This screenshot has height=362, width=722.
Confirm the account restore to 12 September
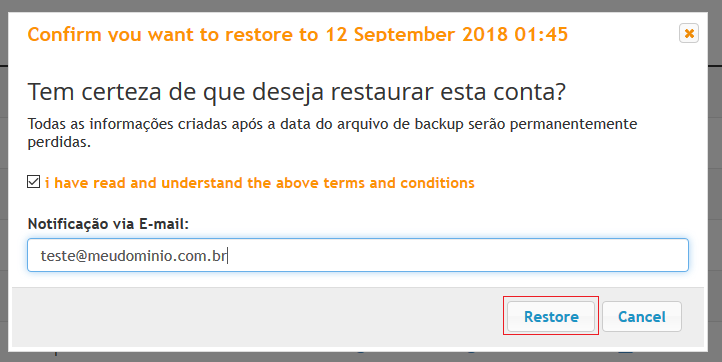[x=551, y=316]
